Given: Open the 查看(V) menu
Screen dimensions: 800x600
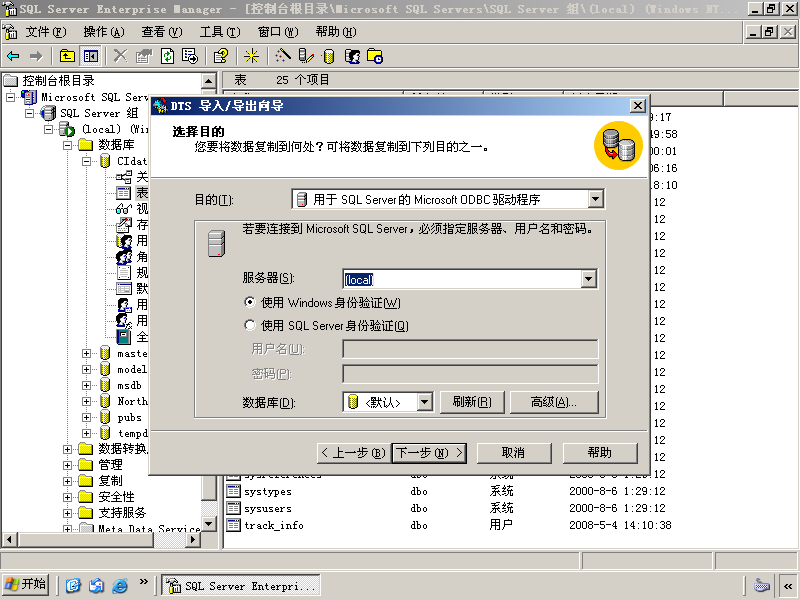Looking at the screenshot, I should pos(162,32).
